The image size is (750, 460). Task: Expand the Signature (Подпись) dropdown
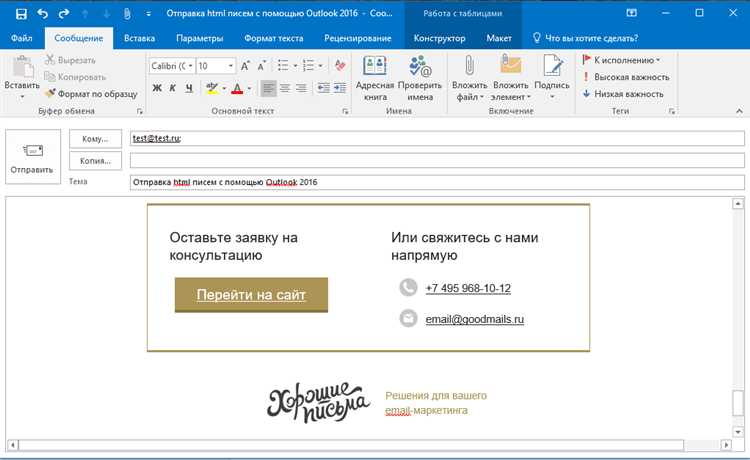click(551, 97)
